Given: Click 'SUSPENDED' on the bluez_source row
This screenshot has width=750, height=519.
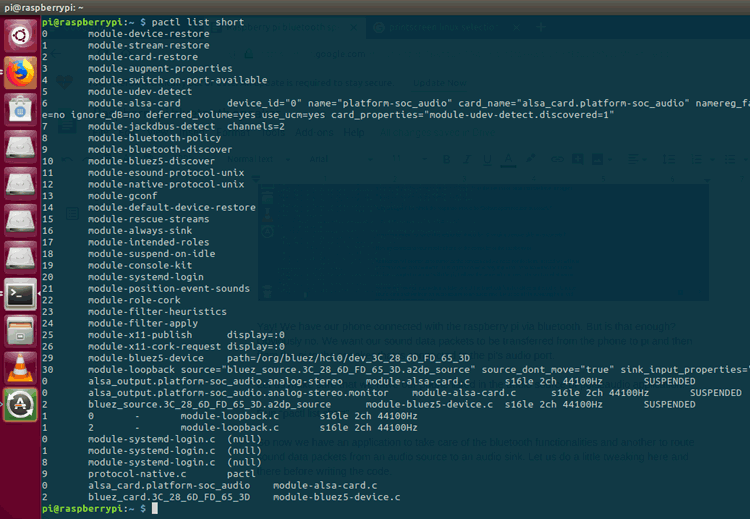Looking at the screenshot, I should click(x=670, y=404).
